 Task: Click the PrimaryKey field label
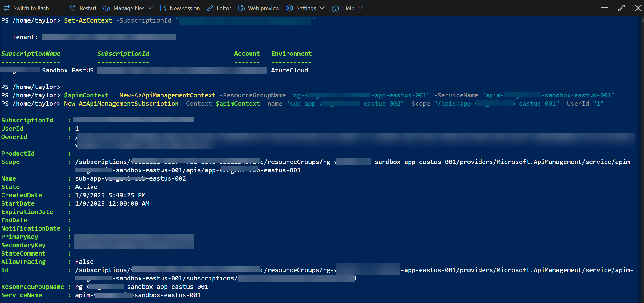(x=20, y=237)
